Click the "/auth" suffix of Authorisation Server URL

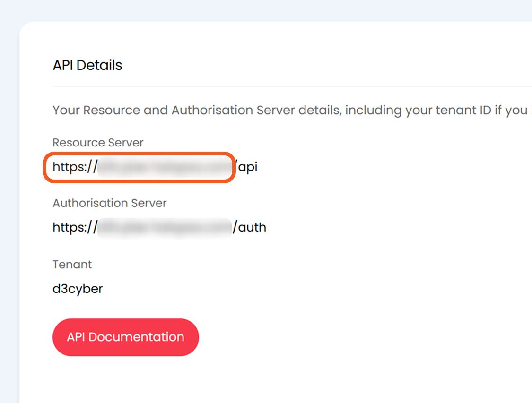click(250, 227)
